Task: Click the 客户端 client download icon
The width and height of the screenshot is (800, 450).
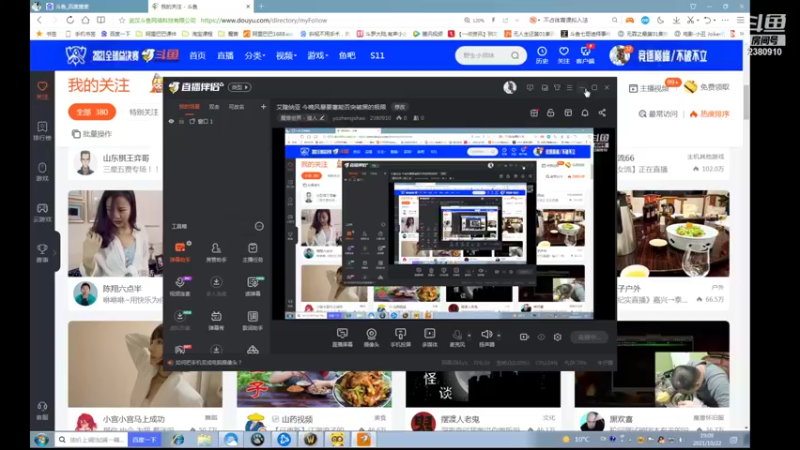Action: [x=585, y=55]
